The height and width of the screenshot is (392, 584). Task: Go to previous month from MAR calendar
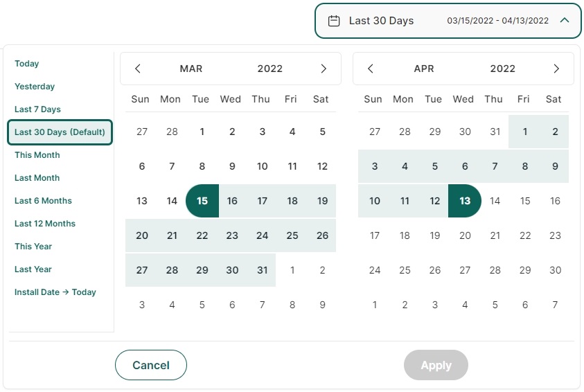click(x=138, y=69)
